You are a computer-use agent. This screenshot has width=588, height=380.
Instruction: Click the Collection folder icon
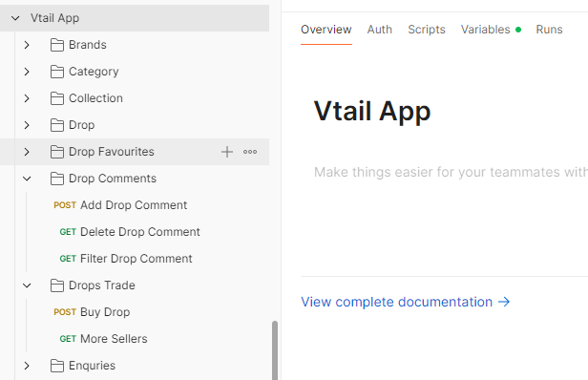click(57, 98)
